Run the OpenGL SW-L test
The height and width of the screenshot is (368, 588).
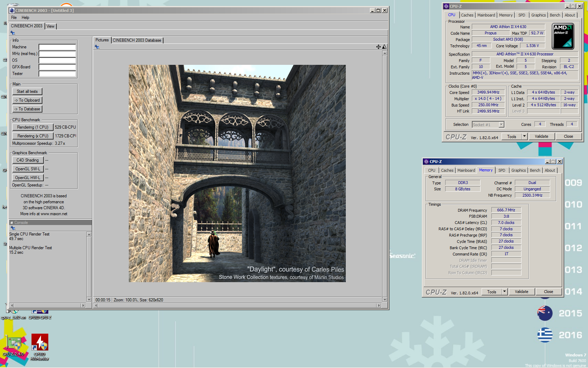pyautogui.click(x=28, y=169)
